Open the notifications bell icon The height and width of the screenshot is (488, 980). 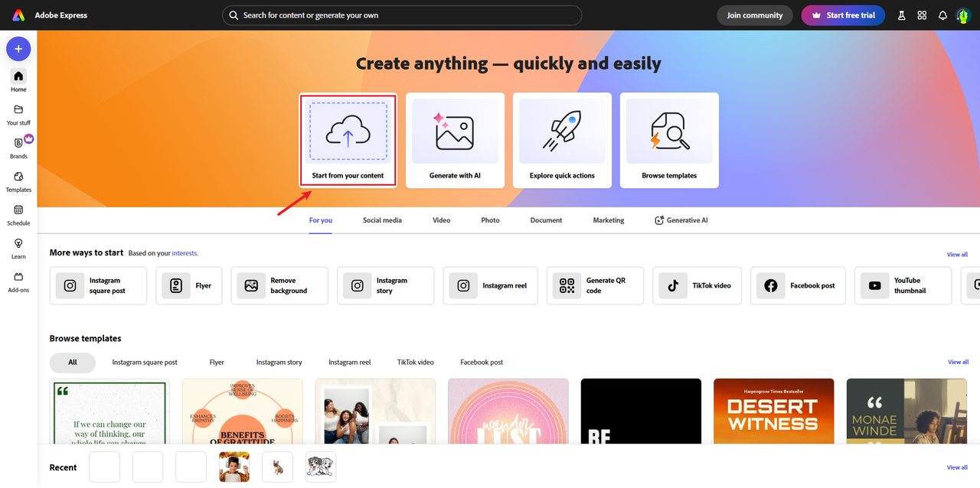pos(942,15)
